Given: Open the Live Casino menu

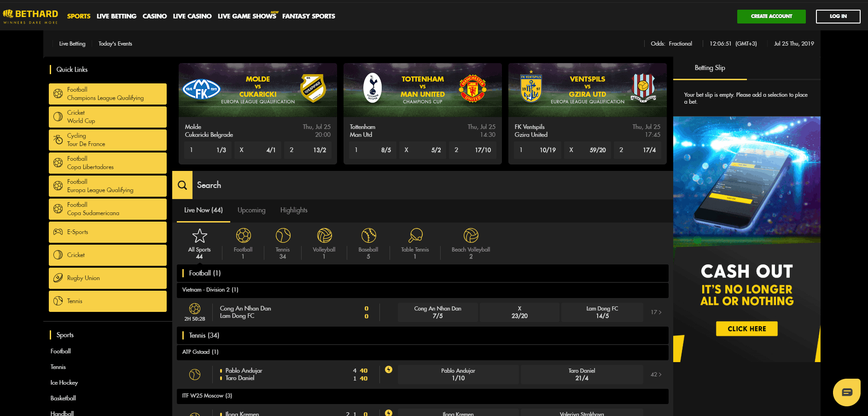Looking at the screenshot, I should coord(192,16).
